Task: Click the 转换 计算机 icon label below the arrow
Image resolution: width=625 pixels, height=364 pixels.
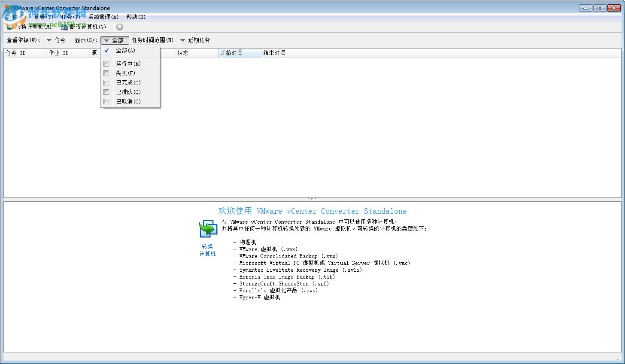Action: click(x=207, y=250)
